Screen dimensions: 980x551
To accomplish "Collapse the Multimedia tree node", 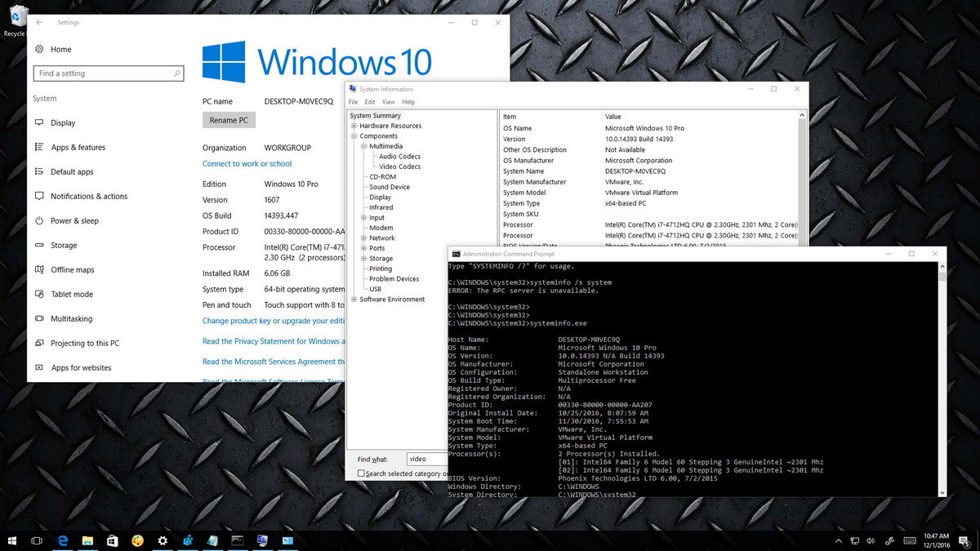I will coord(363,146).
